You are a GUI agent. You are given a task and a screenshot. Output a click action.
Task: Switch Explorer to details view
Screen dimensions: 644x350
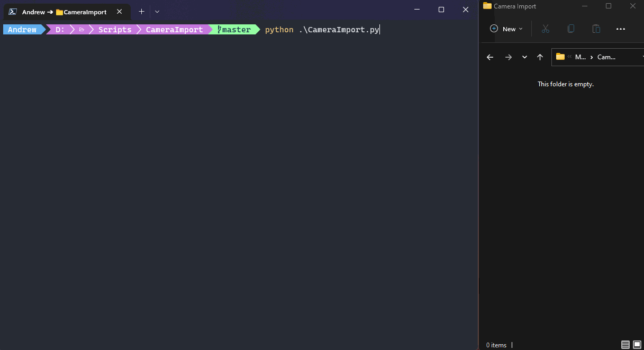click(x=625, y=345)
